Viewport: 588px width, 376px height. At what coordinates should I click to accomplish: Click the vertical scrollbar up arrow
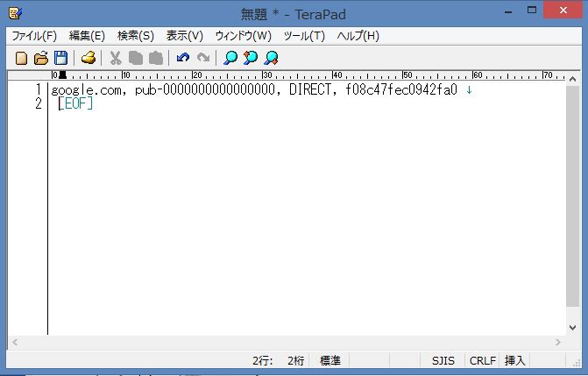[x=572, y=79]
